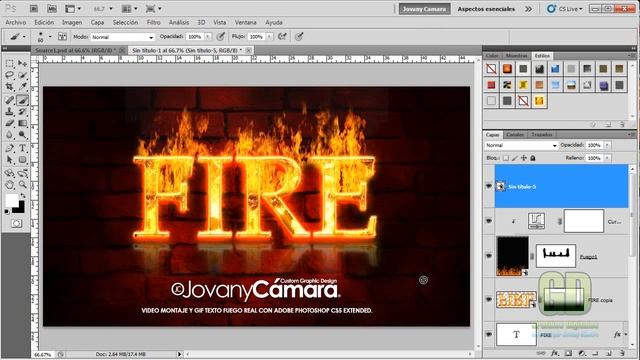Hide the Fuego1 layer
640x360 pixels.
click(489, 256)
